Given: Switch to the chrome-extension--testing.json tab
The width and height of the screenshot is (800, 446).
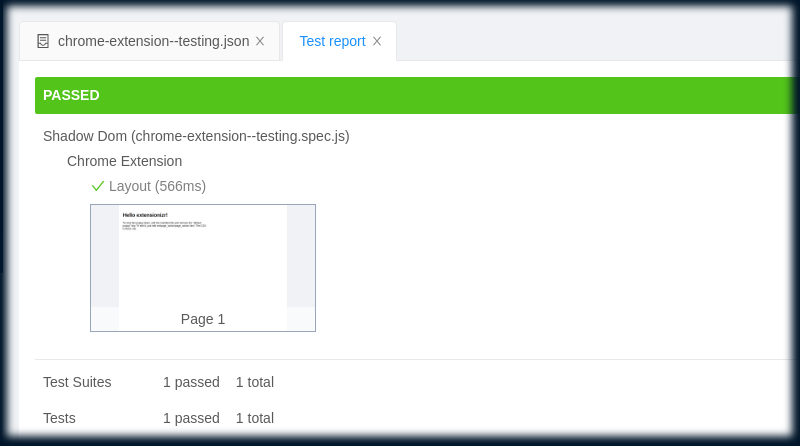Looking at the screenshot, I should pyautogui.click(x=149, y=41).
